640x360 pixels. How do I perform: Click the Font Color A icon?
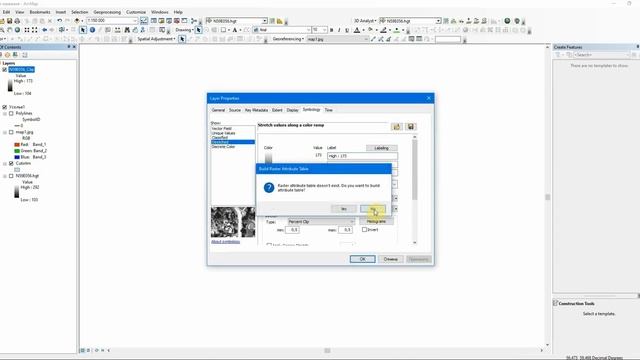tap(356, 30)
